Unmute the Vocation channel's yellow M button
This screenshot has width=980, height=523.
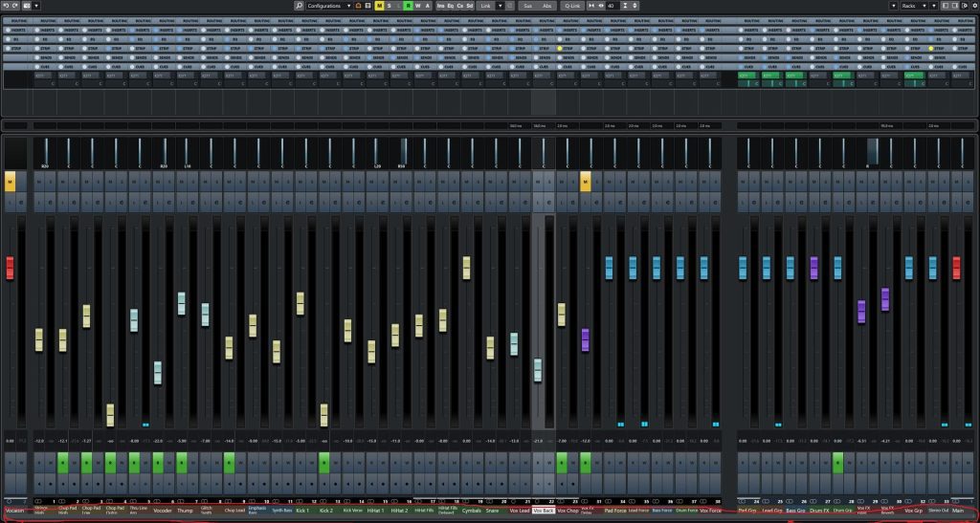(x=10, y=181)
